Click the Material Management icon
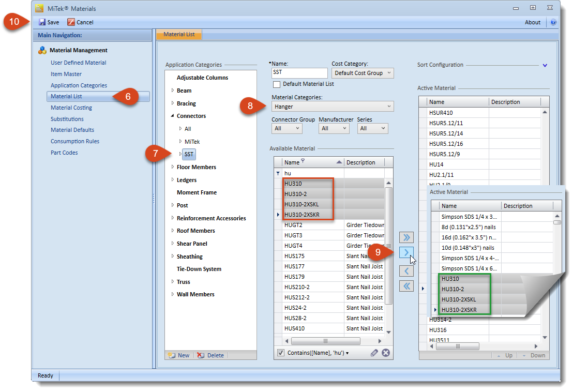The image size is (573, 392). tap(42, 50)
